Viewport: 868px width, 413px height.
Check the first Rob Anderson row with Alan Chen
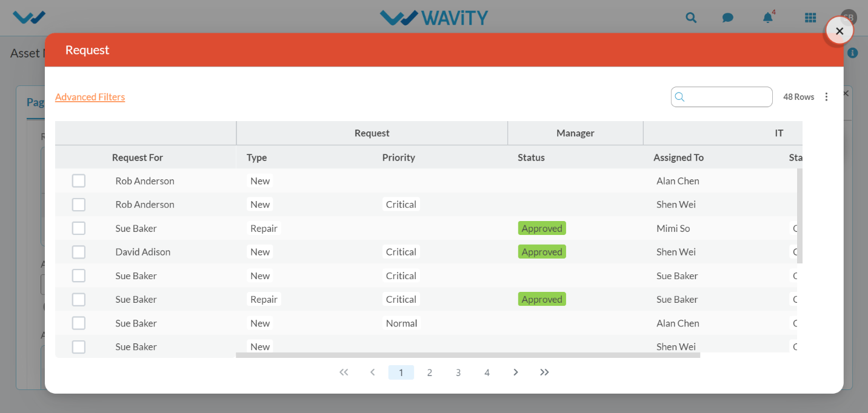pyautogui.click(x=79, y=181)
